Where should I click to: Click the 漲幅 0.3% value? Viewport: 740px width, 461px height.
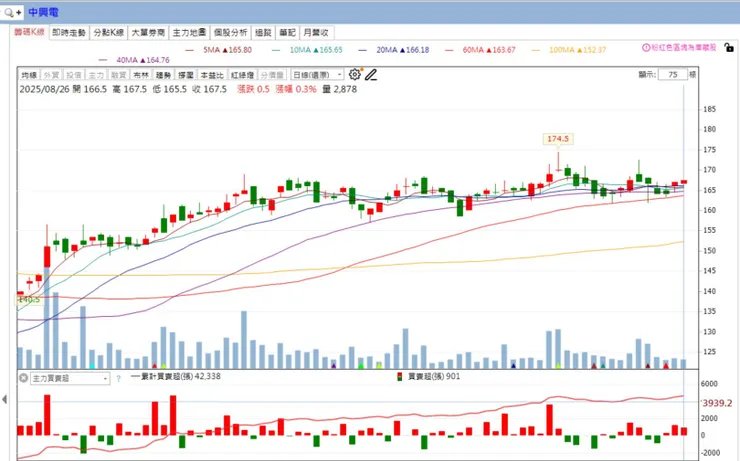(296, 89)
